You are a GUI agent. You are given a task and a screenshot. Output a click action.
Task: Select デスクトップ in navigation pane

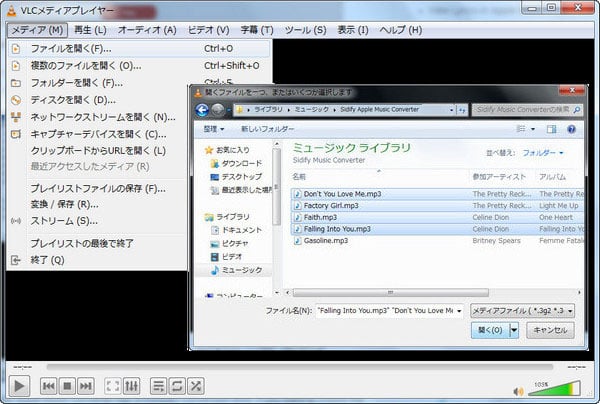[236, 177]
